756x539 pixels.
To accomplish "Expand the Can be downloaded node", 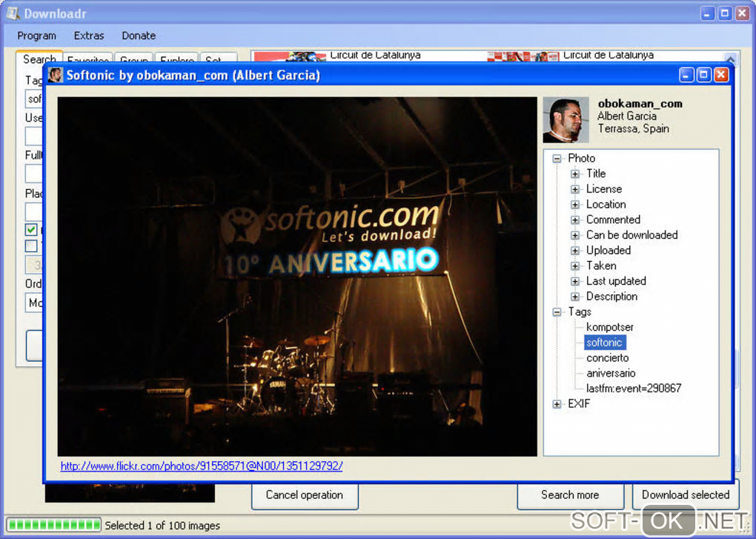I will (574, 235).
